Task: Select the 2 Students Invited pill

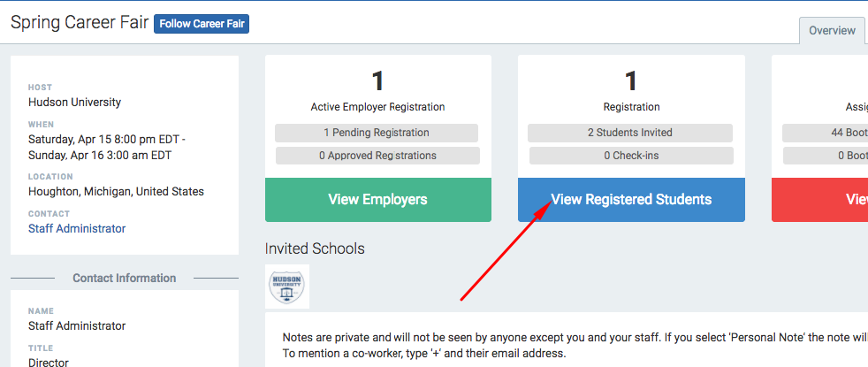Action: [x=630, y=133]
